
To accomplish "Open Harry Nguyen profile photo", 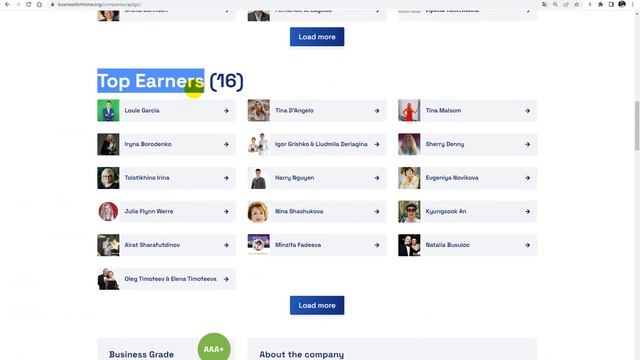I will click(258, 178).
